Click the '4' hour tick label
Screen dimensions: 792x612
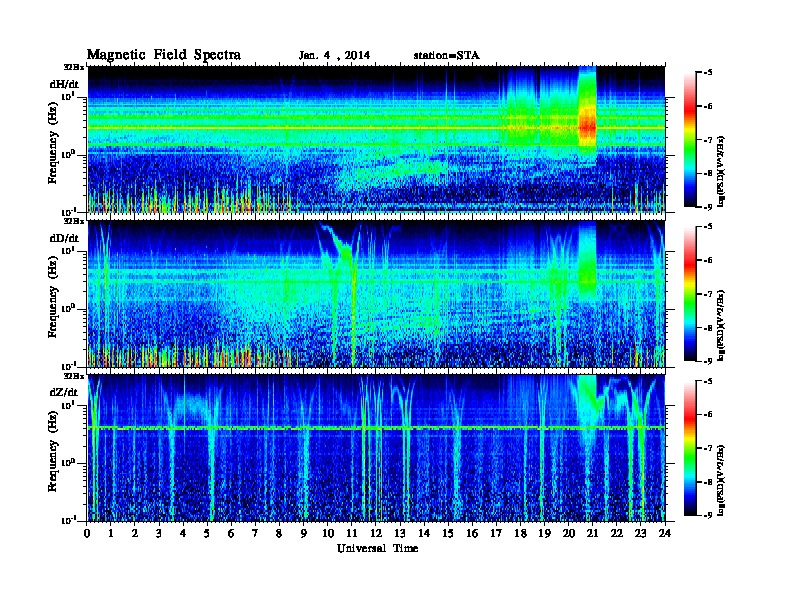(x=183, y=534)
